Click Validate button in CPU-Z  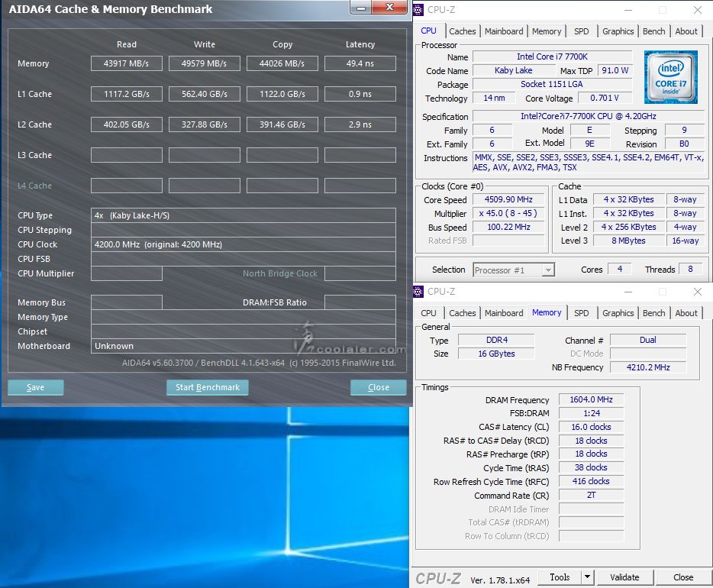[624, 577]
